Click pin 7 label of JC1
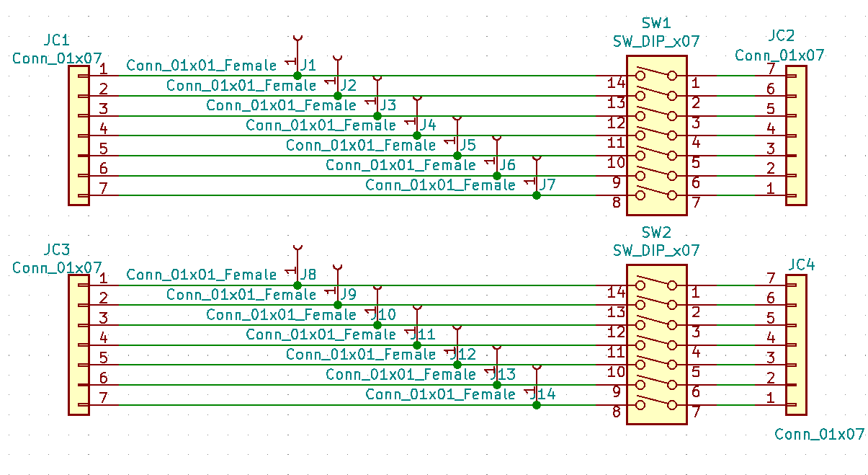Image resolution: width=868 pixels, height=475 pixels. [x=104, y=189]
